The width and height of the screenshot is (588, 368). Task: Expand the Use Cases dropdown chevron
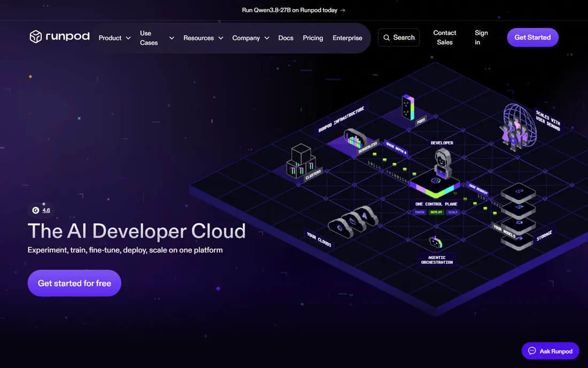tap(172, 38)
